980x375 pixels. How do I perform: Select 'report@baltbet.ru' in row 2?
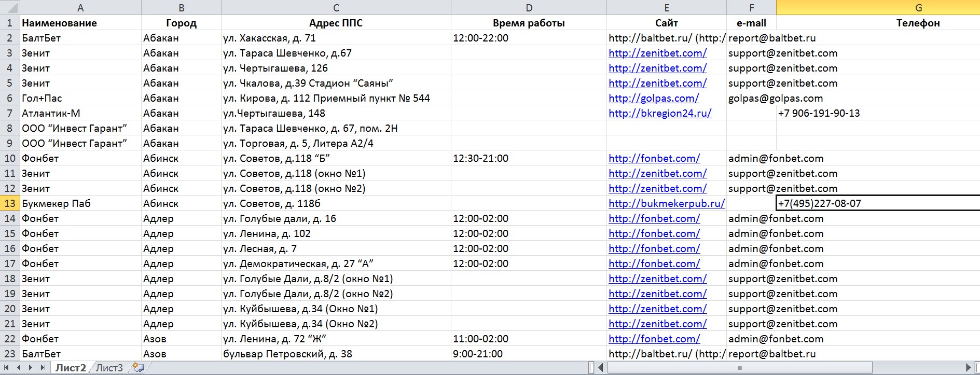coord(751,38)
